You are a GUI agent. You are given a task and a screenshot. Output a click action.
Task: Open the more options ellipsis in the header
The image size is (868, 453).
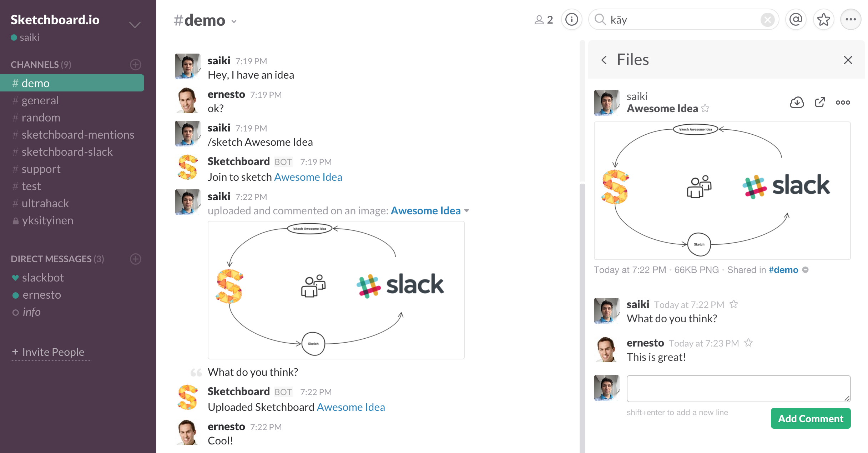[x=851, y=20]
